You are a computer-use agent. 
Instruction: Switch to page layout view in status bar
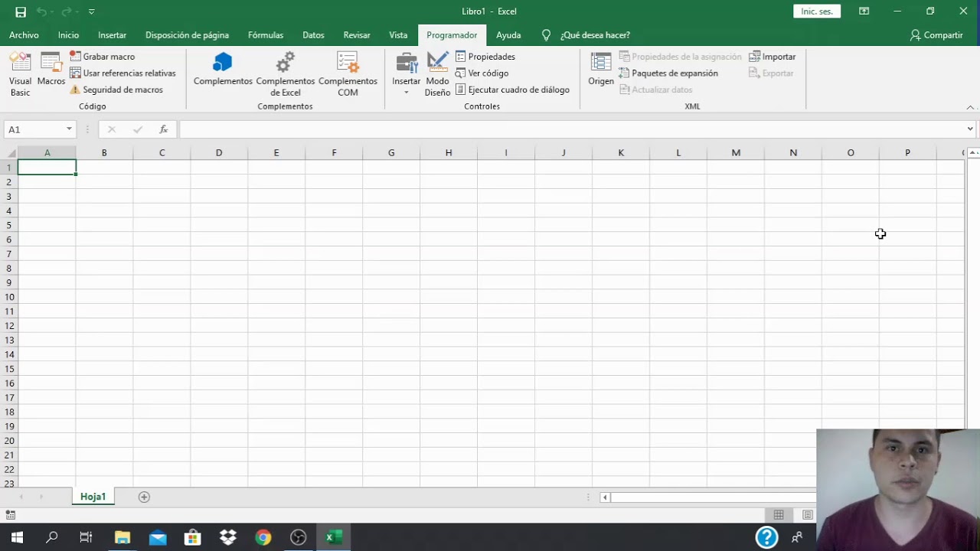tap(807, 515)
